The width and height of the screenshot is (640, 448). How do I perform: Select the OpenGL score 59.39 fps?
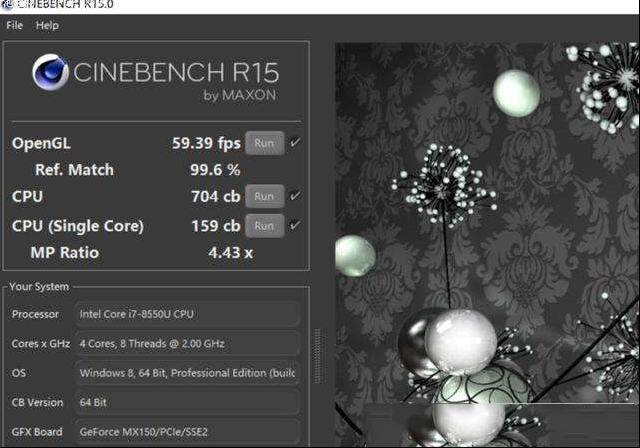206,143
